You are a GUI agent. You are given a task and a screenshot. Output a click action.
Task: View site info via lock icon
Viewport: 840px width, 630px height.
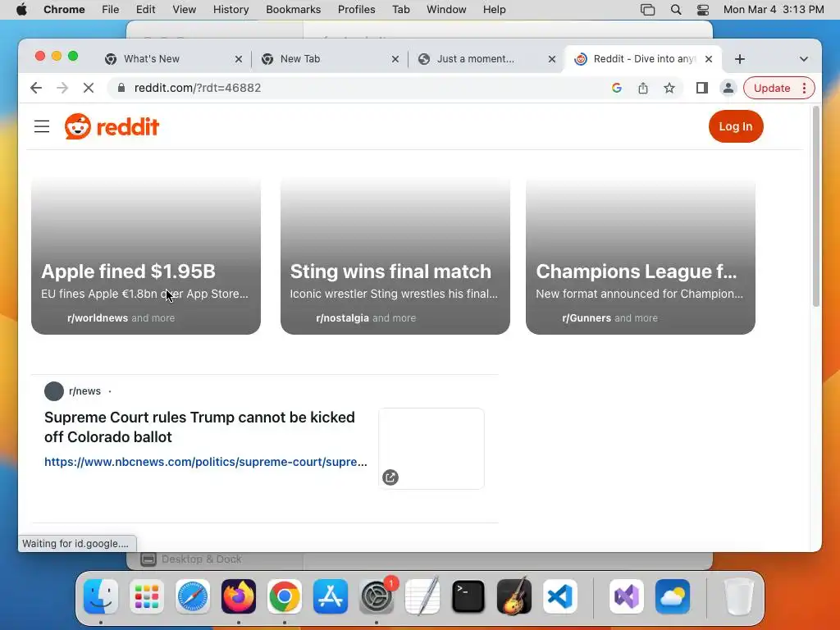coord(121,88)
